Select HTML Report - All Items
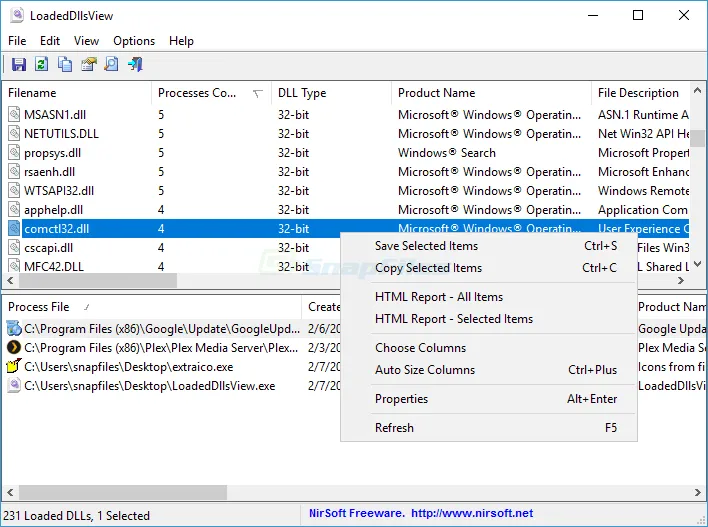The height and width of the screenshot is (527, 708). (489, 297)
